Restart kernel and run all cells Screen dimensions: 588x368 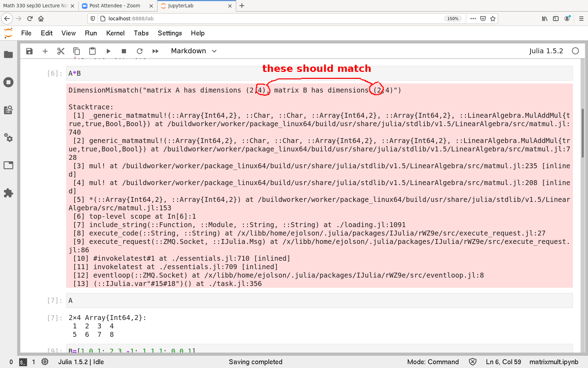155,51
